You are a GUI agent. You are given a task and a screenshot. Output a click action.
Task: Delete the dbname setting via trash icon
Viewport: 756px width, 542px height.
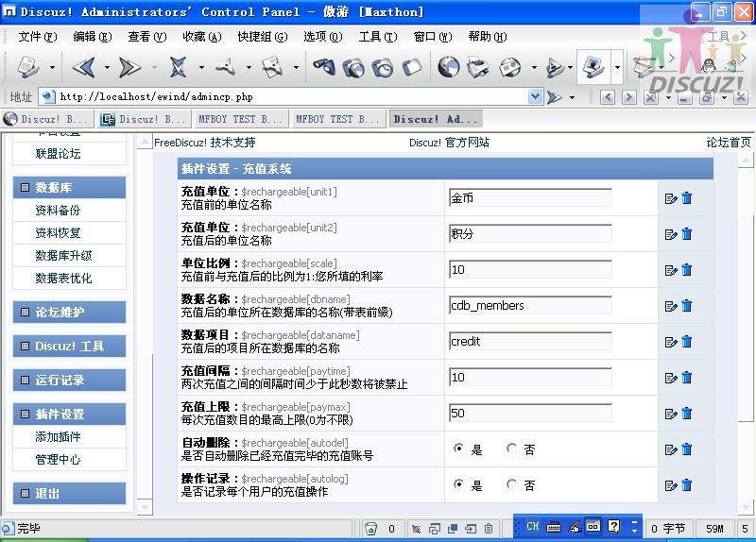[687, 306]
